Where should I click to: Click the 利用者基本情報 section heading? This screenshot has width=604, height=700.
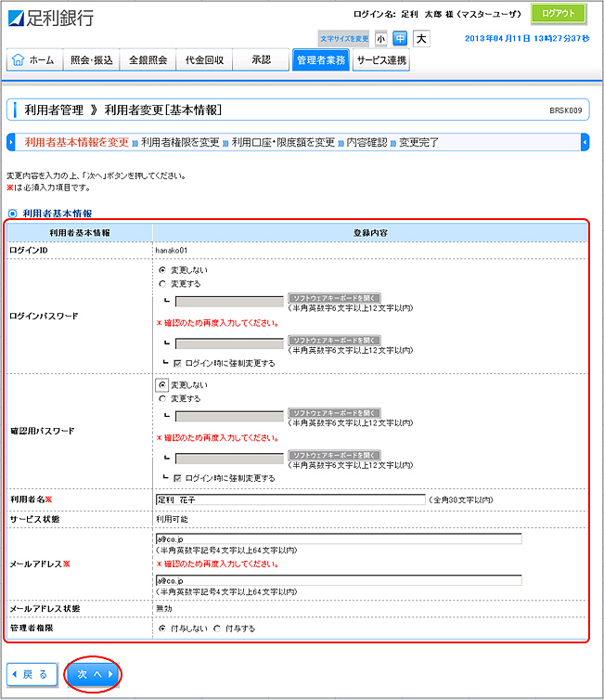tap(58, 214)
